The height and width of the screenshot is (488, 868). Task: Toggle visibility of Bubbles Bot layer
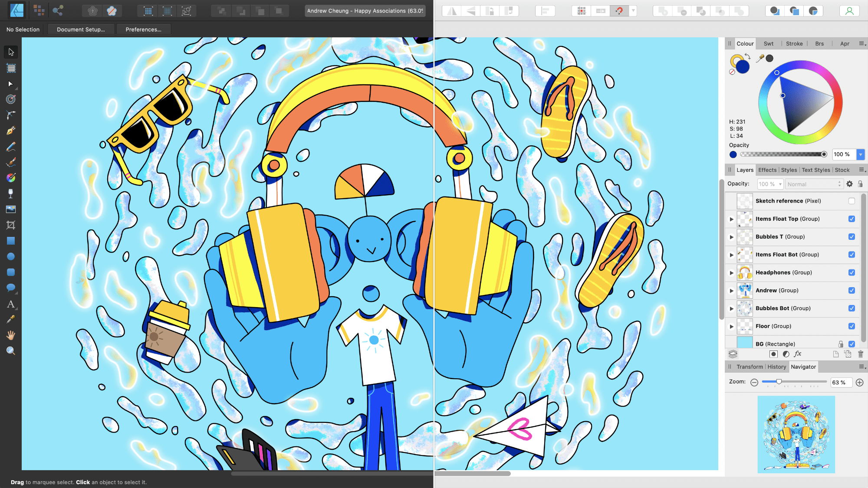coord(852,308)
